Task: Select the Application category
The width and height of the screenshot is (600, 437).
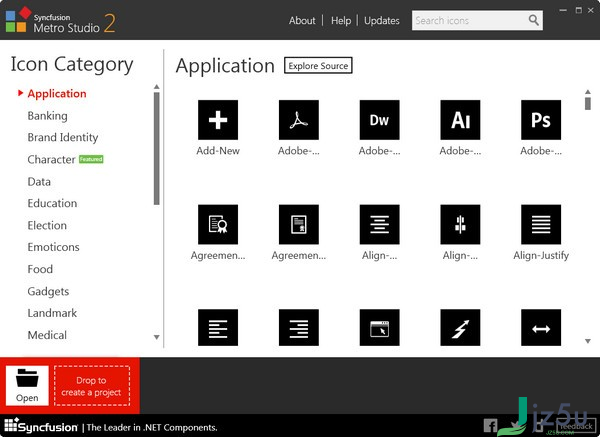Action: coord(57,94)
